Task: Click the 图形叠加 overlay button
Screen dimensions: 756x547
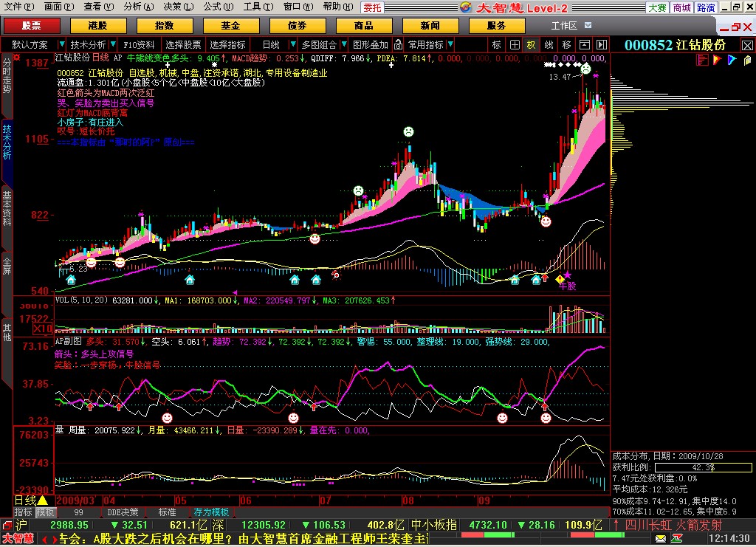Action: tap(370, 45)
